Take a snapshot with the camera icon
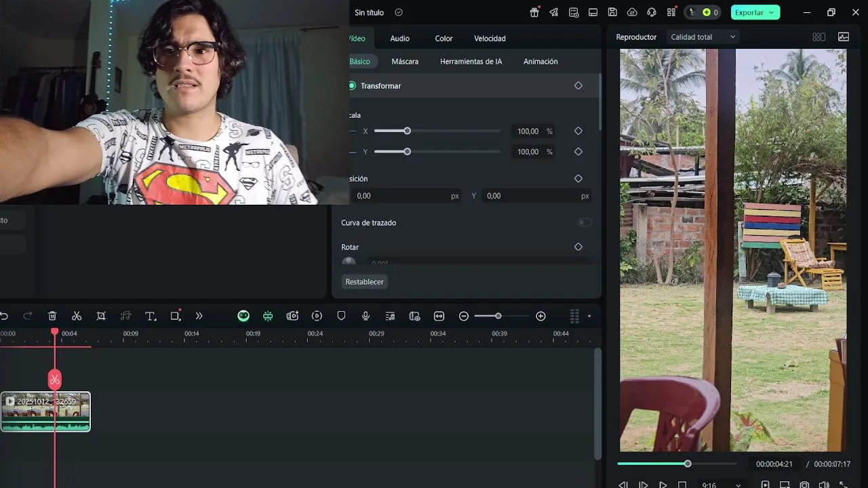Screen dimensions: 868x488 click(804, 485)
